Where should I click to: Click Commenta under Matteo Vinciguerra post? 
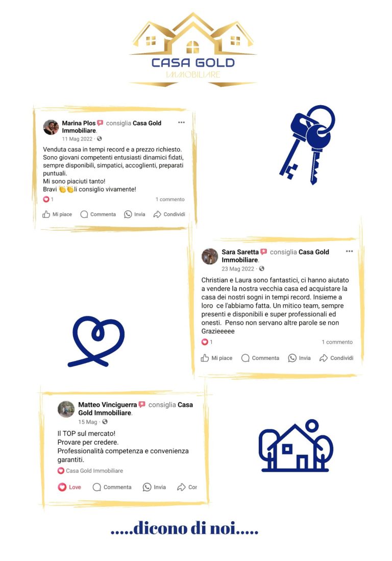click(x=112, y=487)
